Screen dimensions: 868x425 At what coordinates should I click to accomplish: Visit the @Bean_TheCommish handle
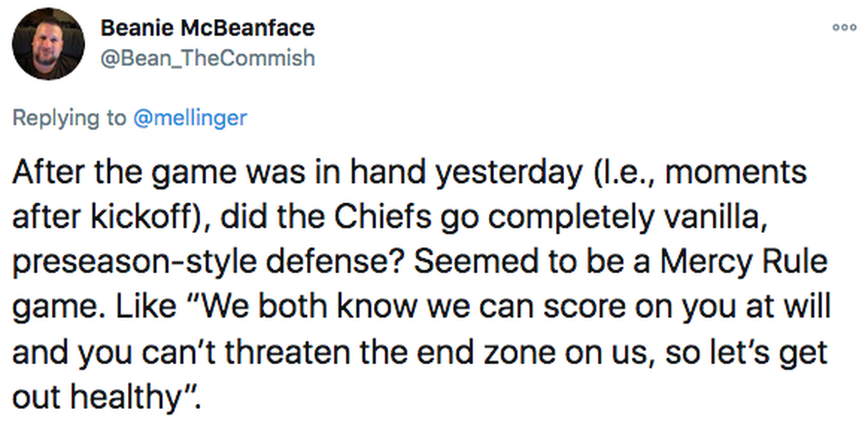click(x=207, y=58)
